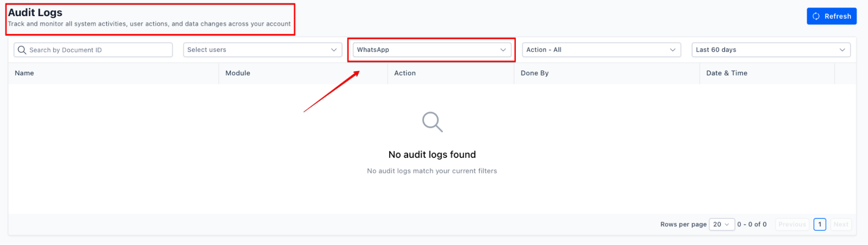The height and width of the screenshot is (245, 868).
Task: Open the Last 60 days date range dropdown
Action: [x=764, y=50]
